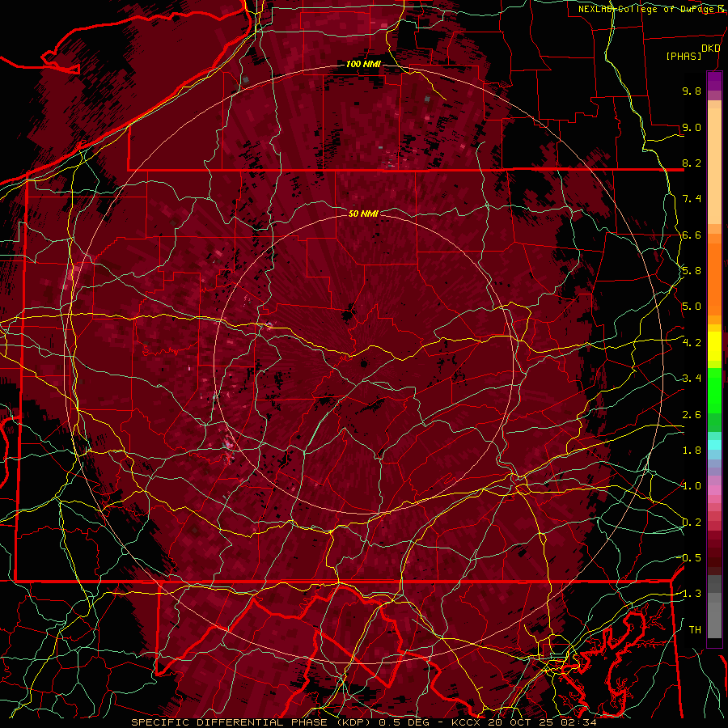The image size is (728, 728).
Task: Click the "DKD" product code label
Action: [x=710, y=49]
